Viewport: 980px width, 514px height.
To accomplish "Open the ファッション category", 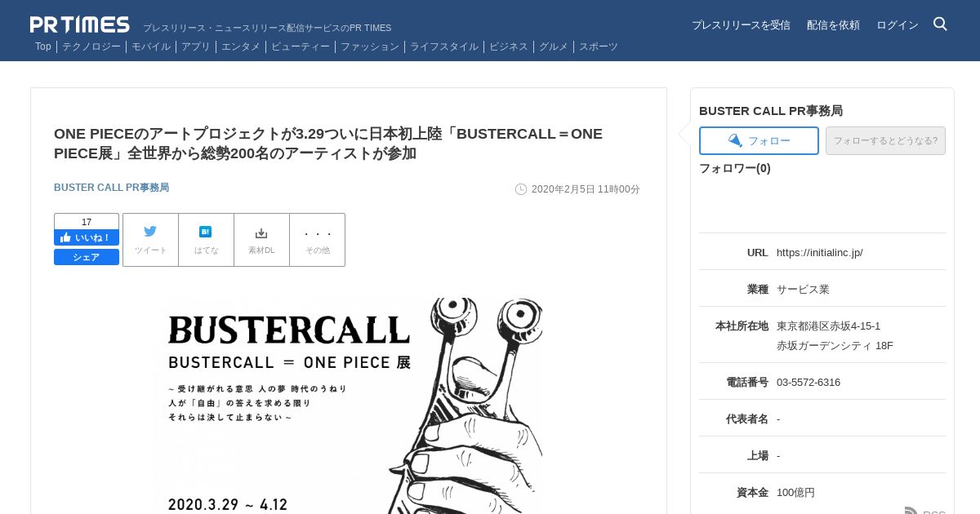I will [370, 47].
